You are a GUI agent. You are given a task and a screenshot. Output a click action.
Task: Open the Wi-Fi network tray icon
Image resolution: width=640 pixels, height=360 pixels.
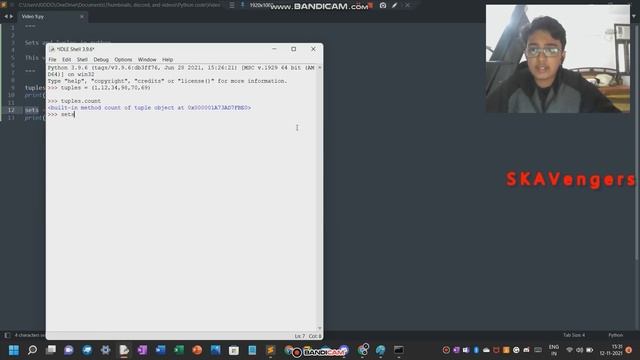tap(569, 350)
